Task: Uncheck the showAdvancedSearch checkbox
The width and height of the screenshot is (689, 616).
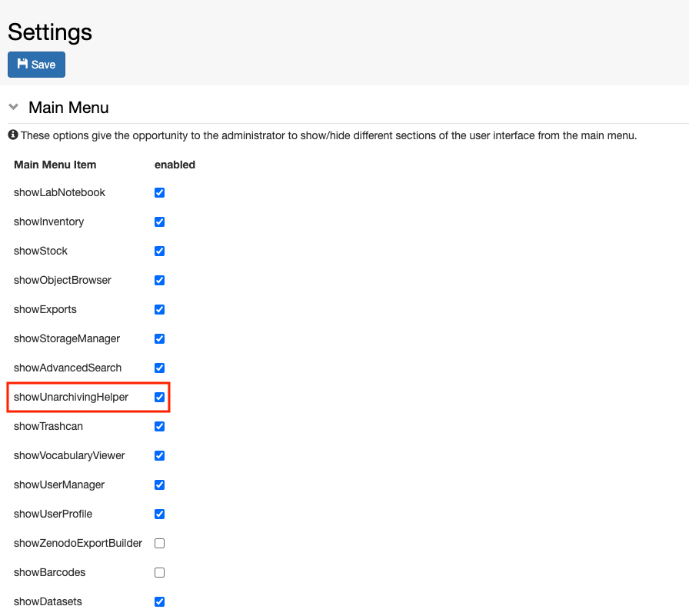Action: click(159, 368)
